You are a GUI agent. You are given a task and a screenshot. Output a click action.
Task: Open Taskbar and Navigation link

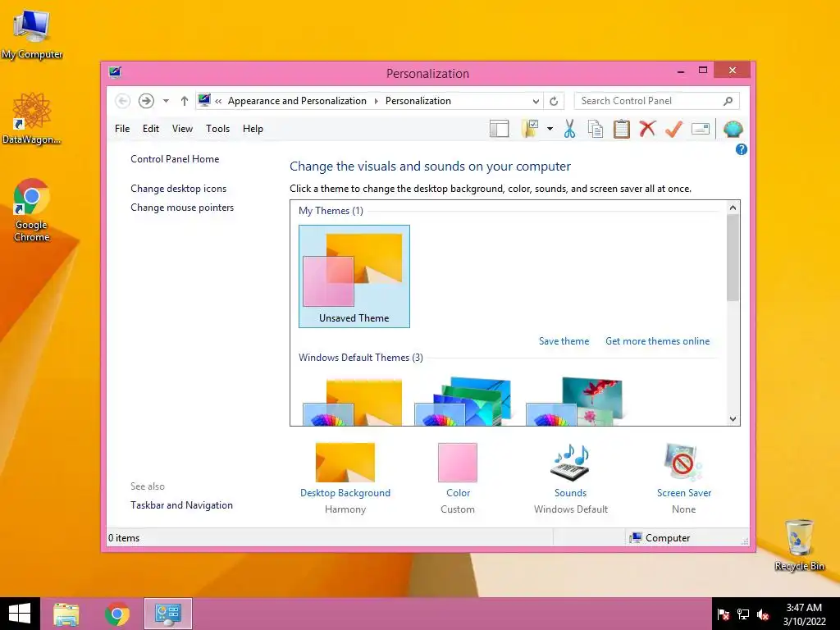181,505
